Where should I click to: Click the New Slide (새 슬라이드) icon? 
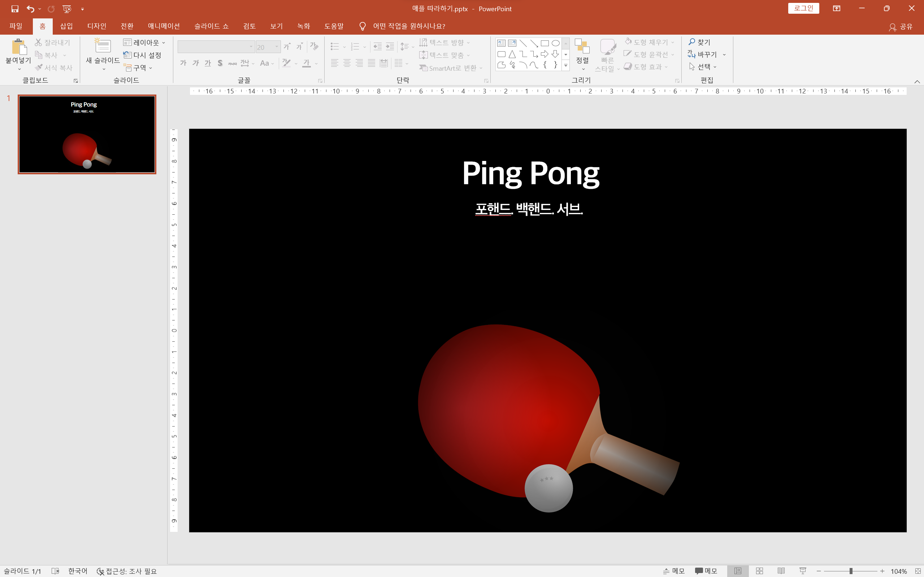pos(103,46)
